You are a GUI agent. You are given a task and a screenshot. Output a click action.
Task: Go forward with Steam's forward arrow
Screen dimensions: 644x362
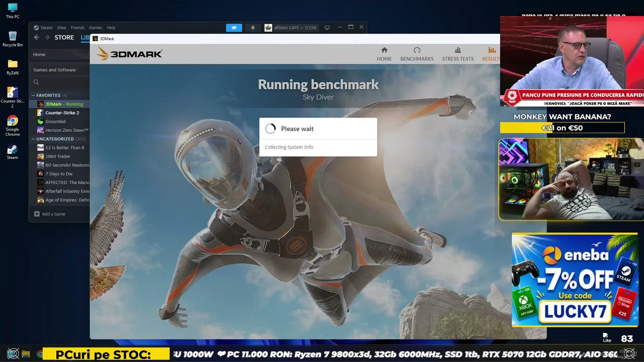(47, 38)
